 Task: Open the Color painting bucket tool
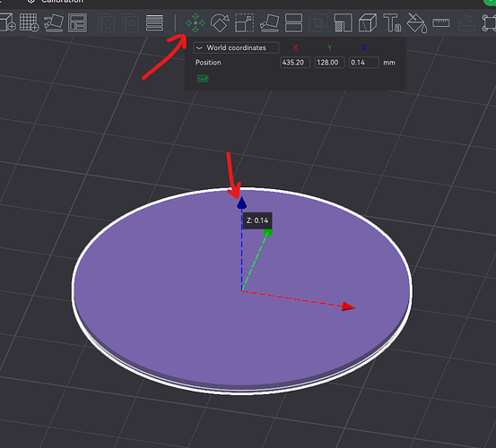(x=416, y=22)
